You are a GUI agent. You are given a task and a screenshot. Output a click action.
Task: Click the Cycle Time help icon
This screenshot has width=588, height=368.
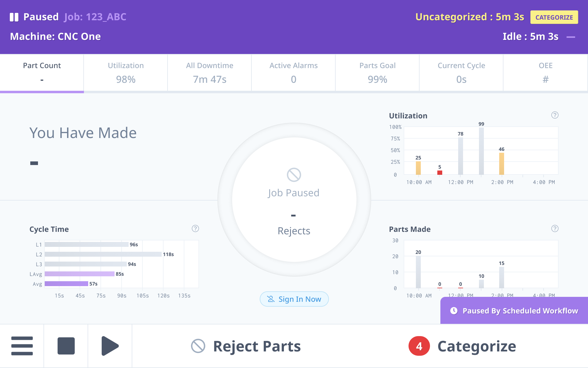(195, 228)
